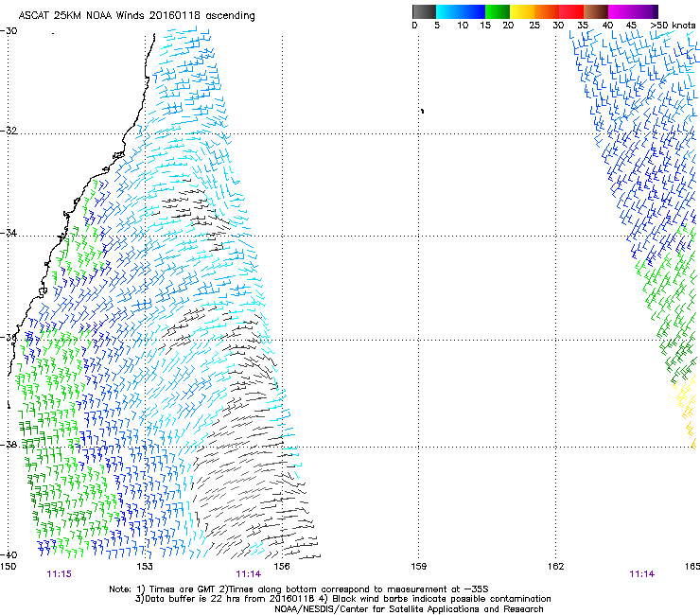Image resolution: width=700 pixels, height=615 pixels.
Task: Click the 11:14 time near longitude 156
Action: click(x=248, y=574)
